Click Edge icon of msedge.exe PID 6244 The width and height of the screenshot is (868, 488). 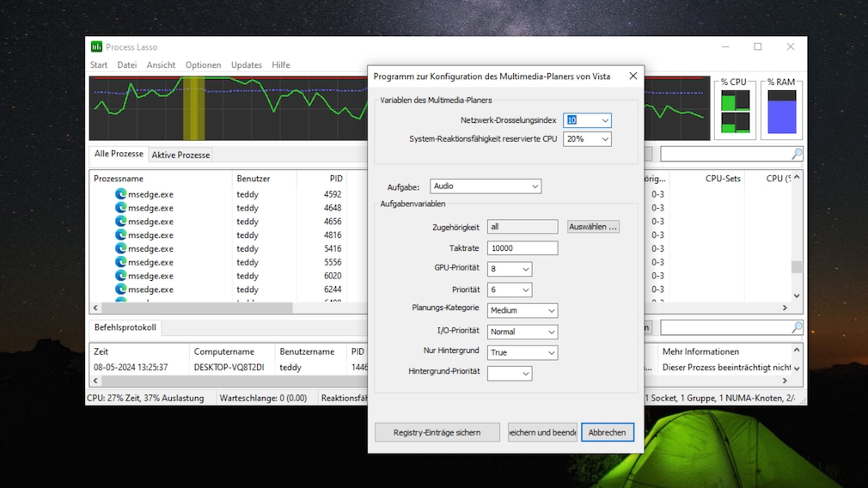click(120, 289)
